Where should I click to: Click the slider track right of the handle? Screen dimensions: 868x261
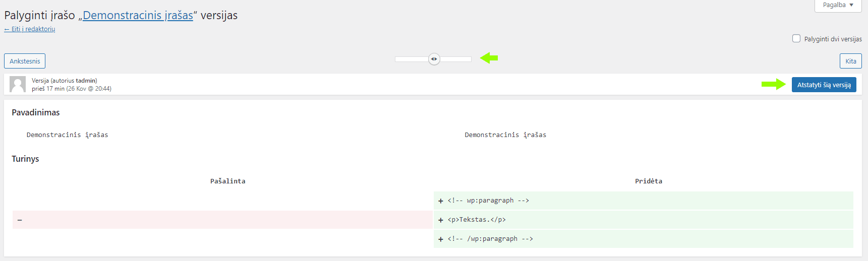click(456, 59)
